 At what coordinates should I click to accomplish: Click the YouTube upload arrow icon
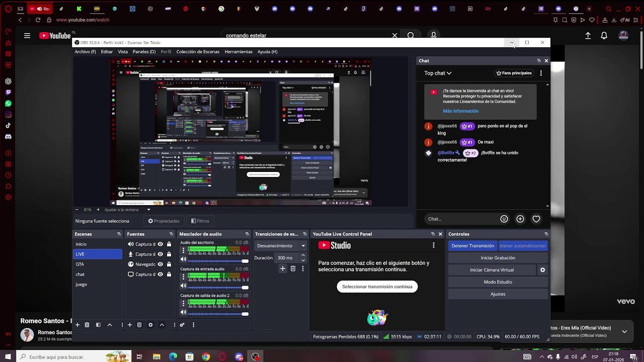588,36
